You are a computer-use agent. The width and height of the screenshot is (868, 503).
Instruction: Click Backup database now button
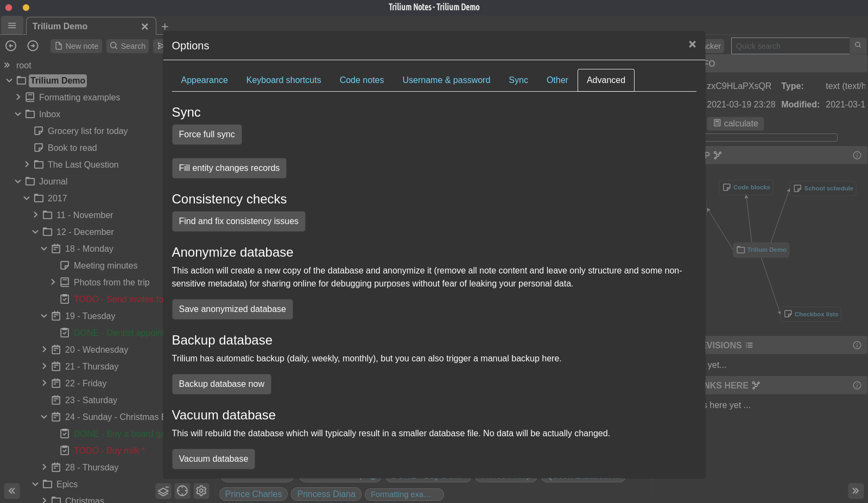(221, 384)
